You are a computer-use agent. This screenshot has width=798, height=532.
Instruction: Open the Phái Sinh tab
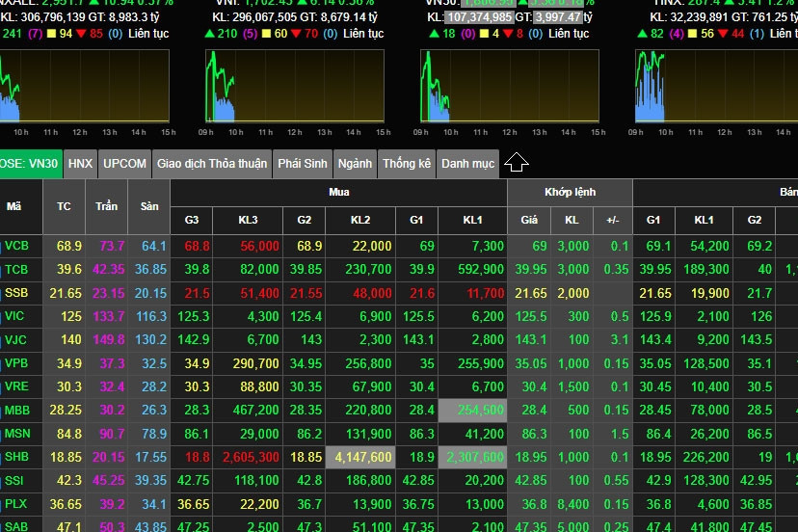pyautogui.click(x=303, y=164)
